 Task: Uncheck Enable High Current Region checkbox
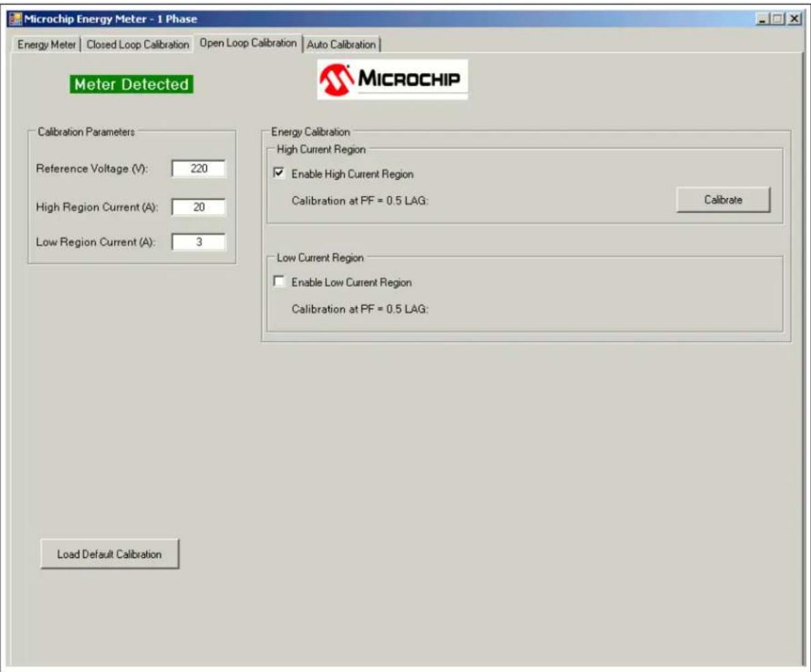[x=279, y=173]
